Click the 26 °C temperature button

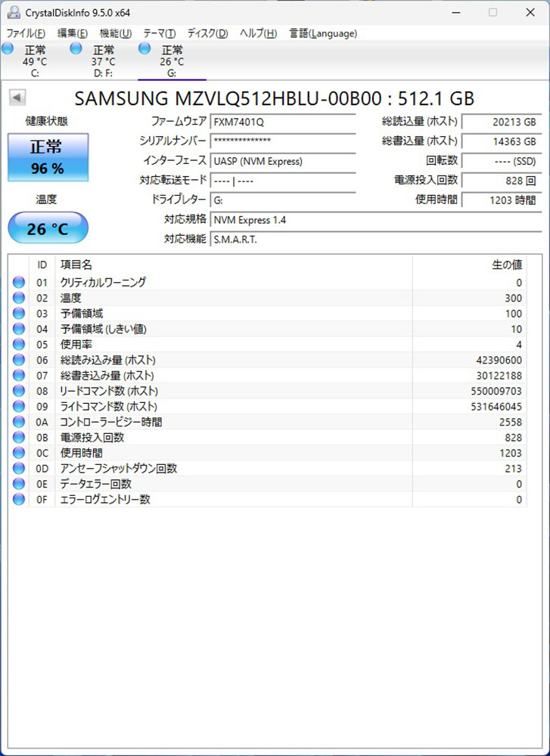(x=48, y=227)
